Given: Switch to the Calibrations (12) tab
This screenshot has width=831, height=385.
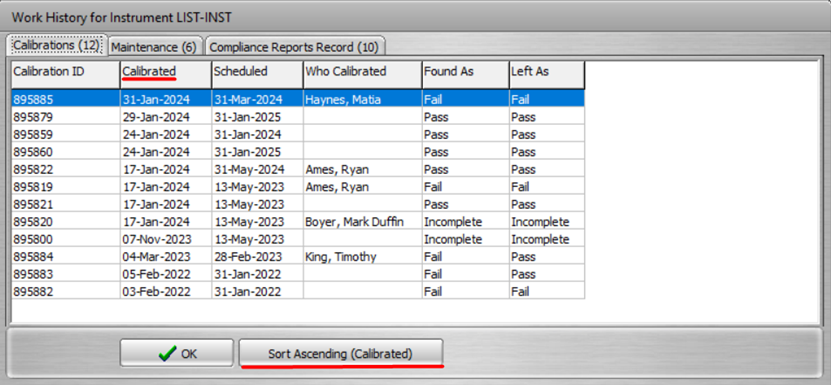Looking at the screenshot, I should [56, 46].
